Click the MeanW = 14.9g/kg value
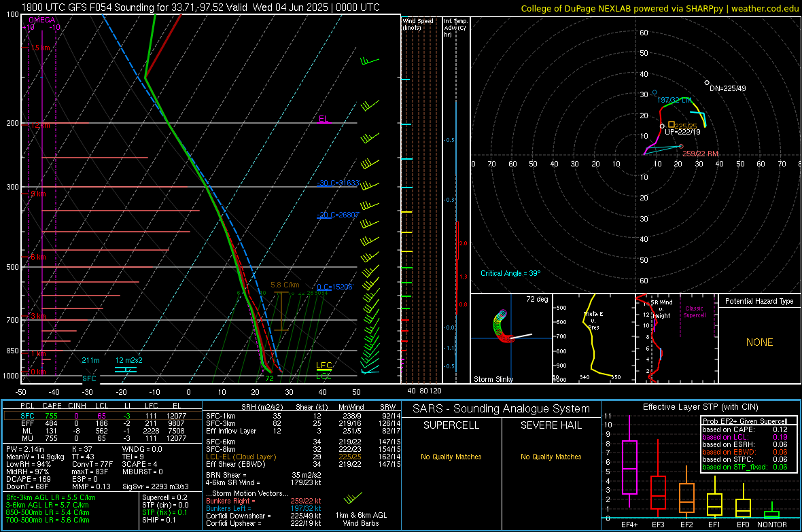This screenshot has width=802, height=532. [35, 457]
